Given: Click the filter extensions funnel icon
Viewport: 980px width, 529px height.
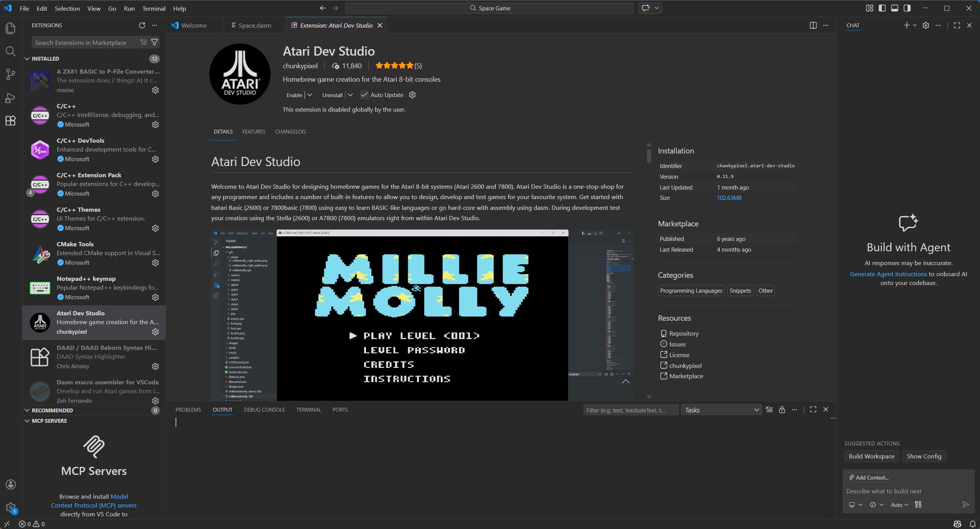Looking at the screenshot, I should pyautogui.click(x=154, y=42).
